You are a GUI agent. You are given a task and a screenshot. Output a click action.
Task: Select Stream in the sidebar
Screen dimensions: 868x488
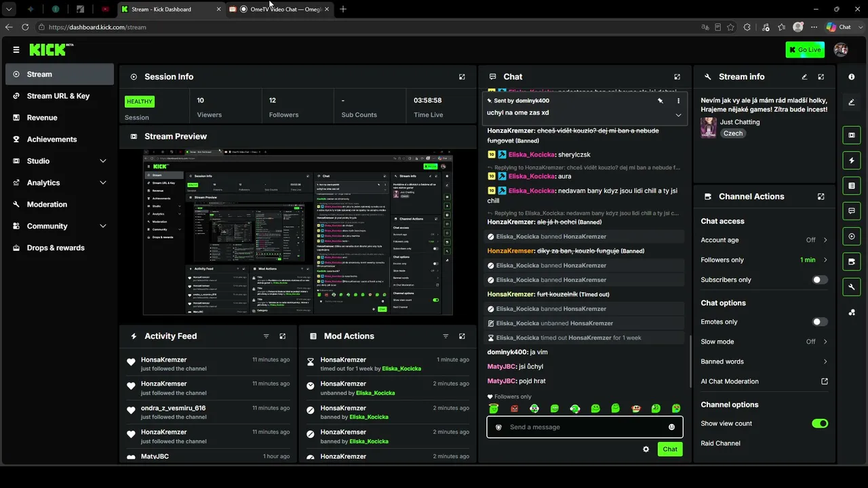tap(60, 75)
